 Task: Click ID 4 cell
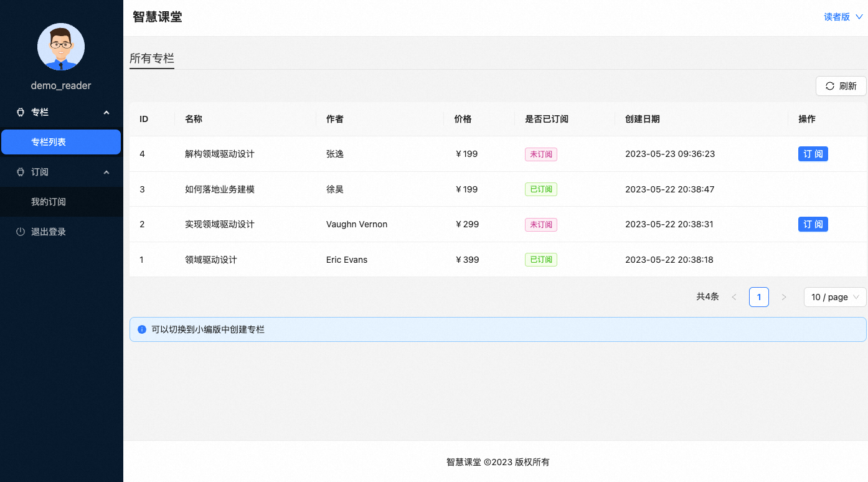pyautogui.click(x=142, y=154)
